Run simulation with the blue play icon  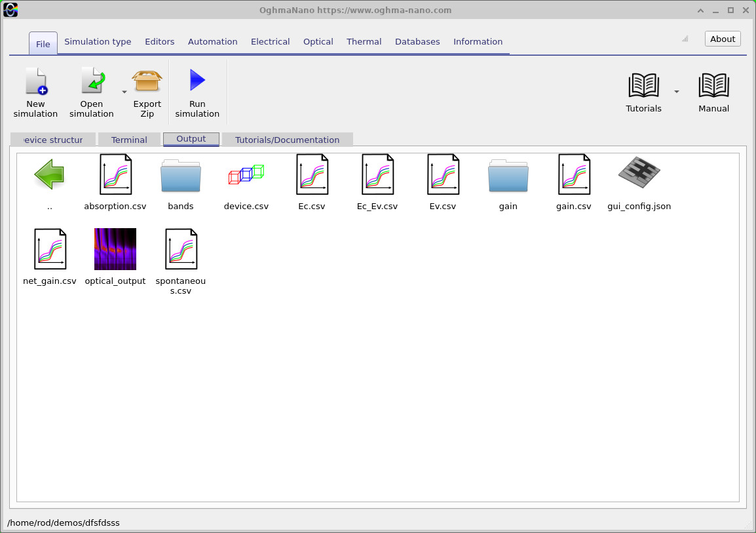(197, 80)
